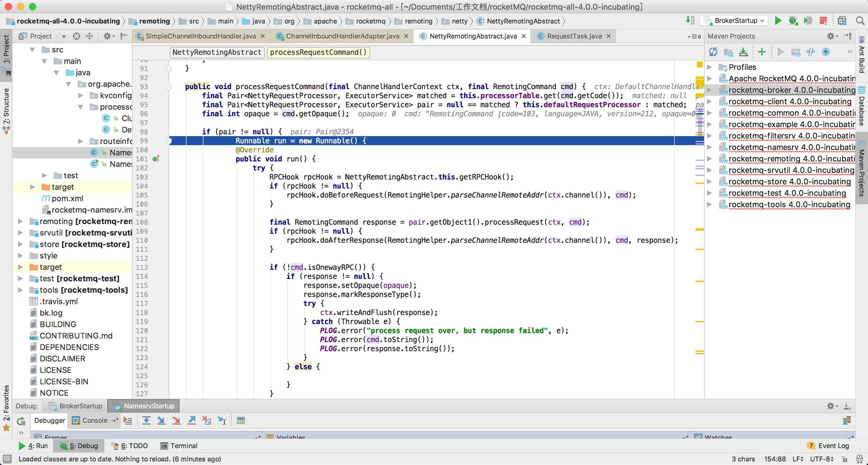Select pom.xml in project tree

click(67, 199)
